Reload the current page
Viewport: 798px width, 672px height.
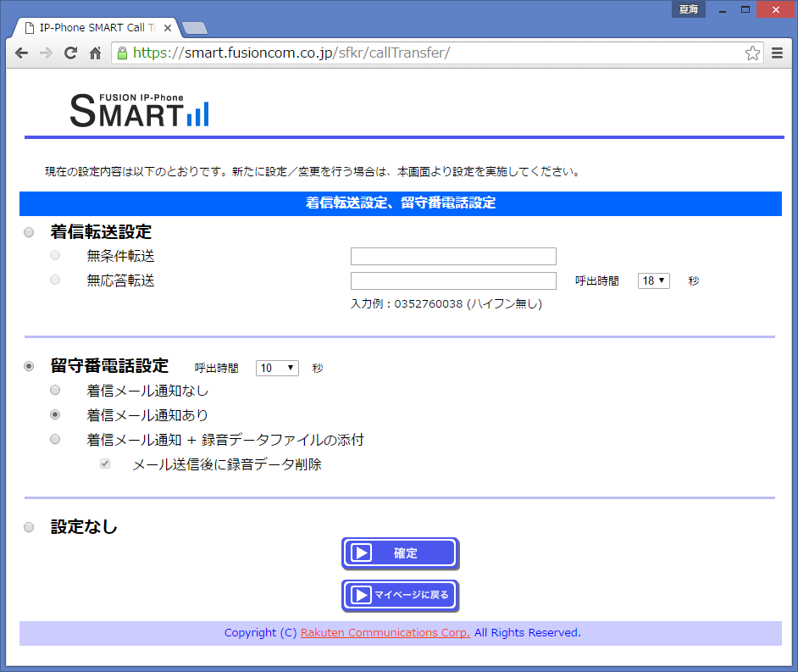click(71, 53)
